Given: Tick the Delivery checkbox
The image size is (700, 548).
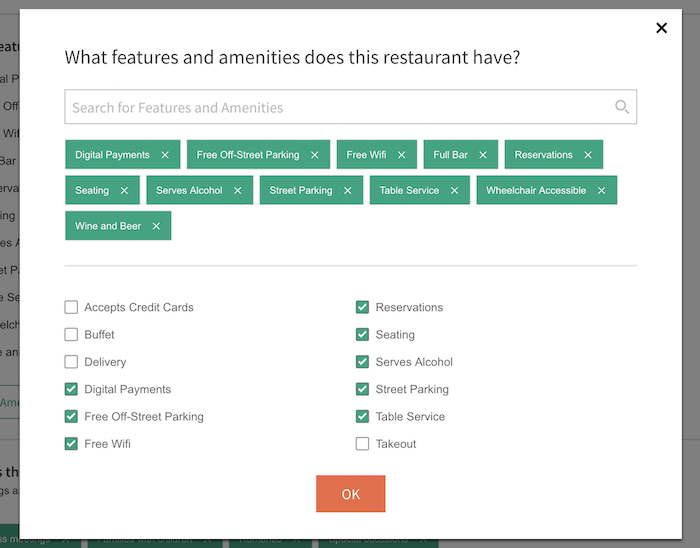Looking at the screenshot, I should pyautogui.click(x=71, y=361).
